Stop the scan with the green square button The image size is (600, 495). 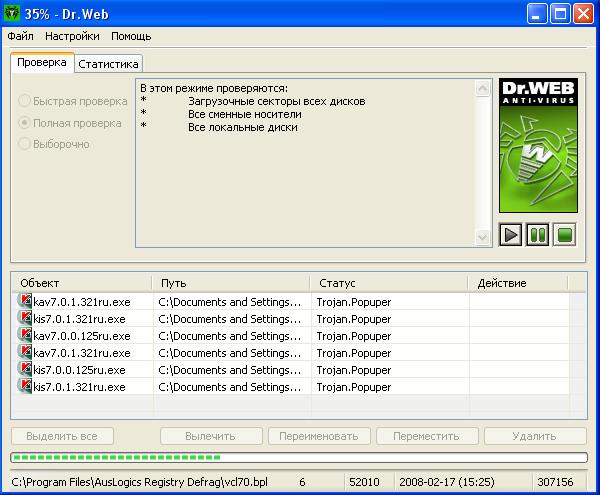[564, 234]
